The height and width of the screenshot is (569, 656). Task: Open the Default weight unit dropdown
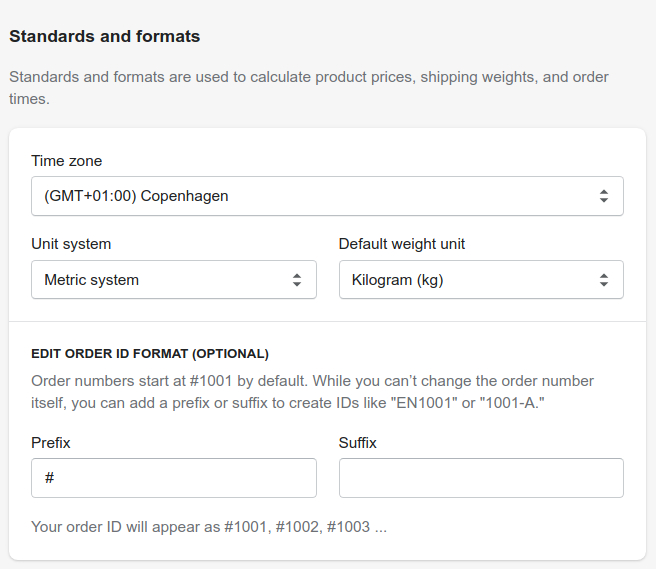click(481, 279)
